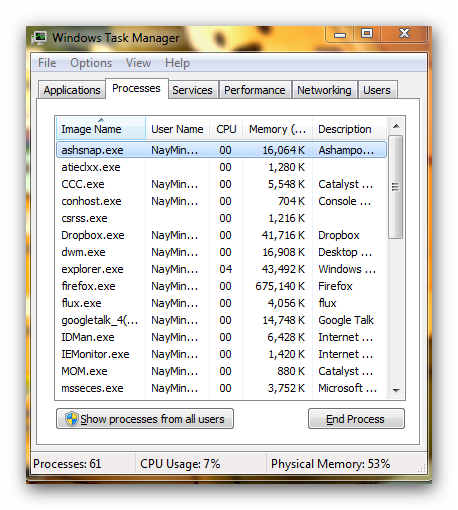Close the Windows Task Manager window
The height and width of the screenshot is (510, 458).
coord(404,33)
